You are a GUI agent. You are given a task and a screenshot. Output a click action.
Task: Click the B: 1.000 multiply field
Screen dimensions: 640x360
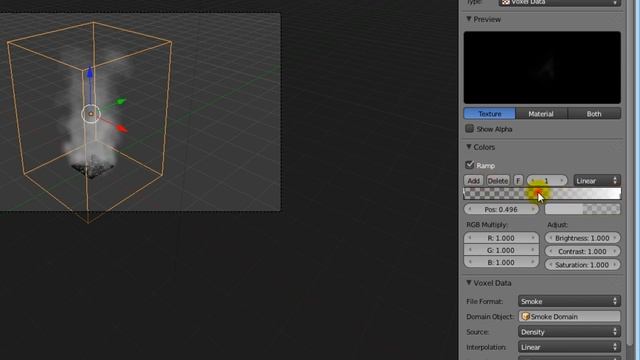[x=501, y=262]
